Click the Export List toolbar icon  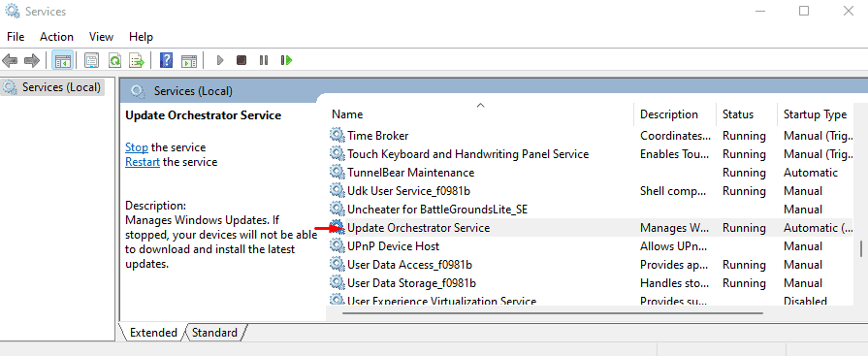coord(136,60)
